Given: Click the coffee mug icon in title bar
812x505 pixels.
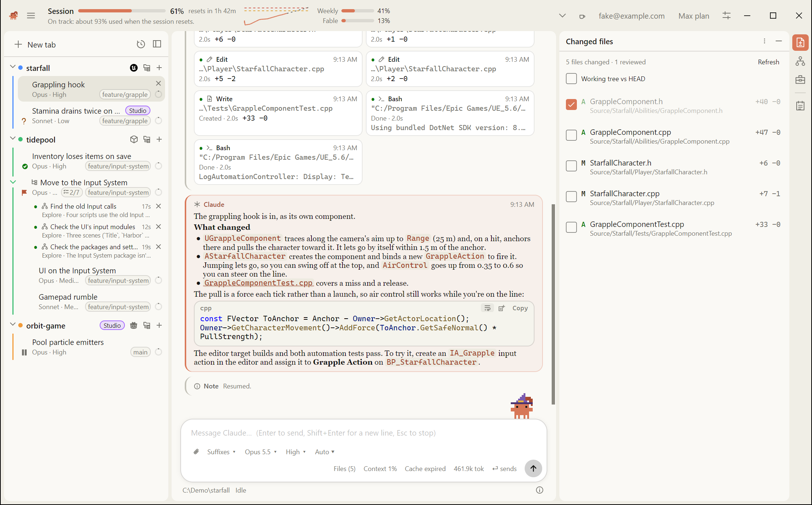Looking at the screenshot, I should pyautogui.click(x=582, y=16).
